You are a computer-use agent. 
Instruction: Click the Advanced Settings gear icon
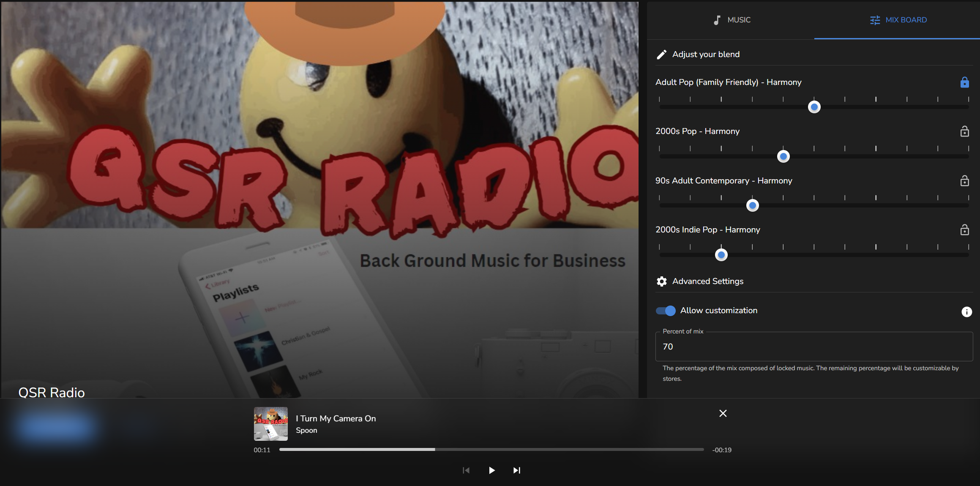(662, 281)
